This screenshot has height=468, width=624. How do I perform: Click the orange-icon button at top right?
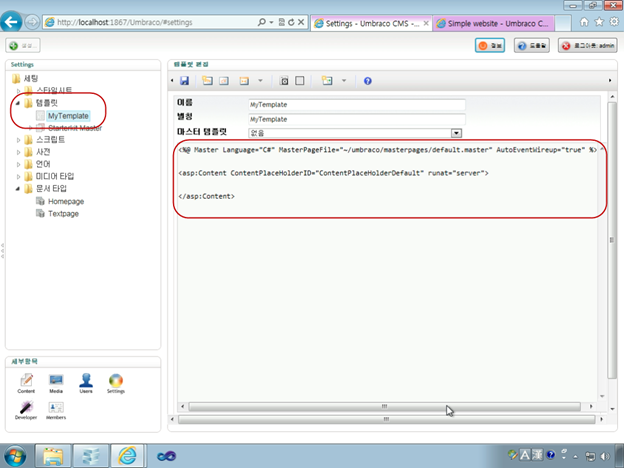tap(490, 46)
